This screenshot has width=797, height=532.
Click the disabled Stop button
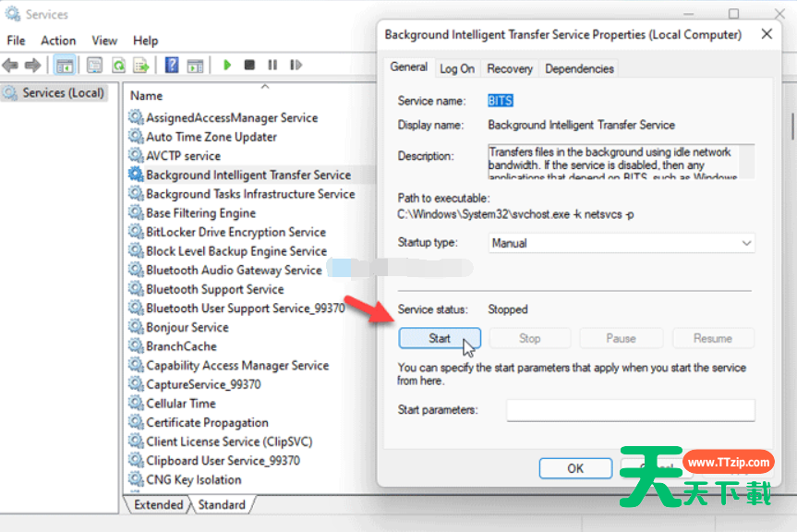tap(529, 338)
